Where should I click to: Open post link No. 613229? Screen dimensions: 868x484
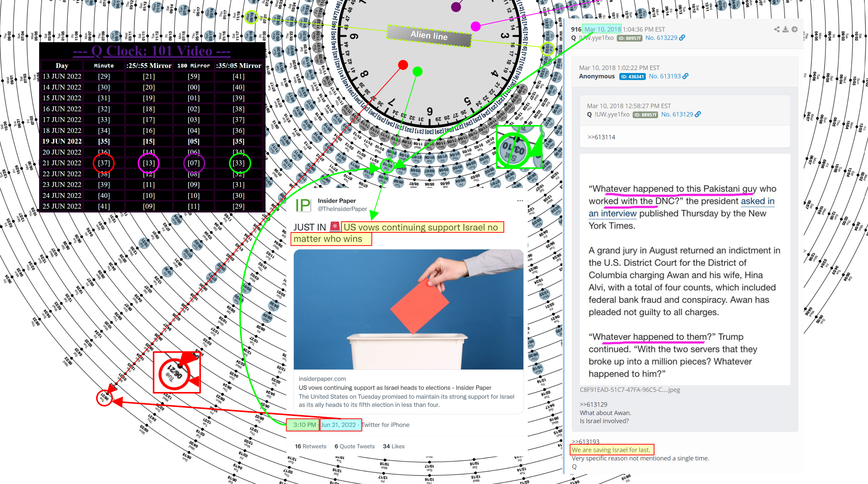[x=661, y=38]
